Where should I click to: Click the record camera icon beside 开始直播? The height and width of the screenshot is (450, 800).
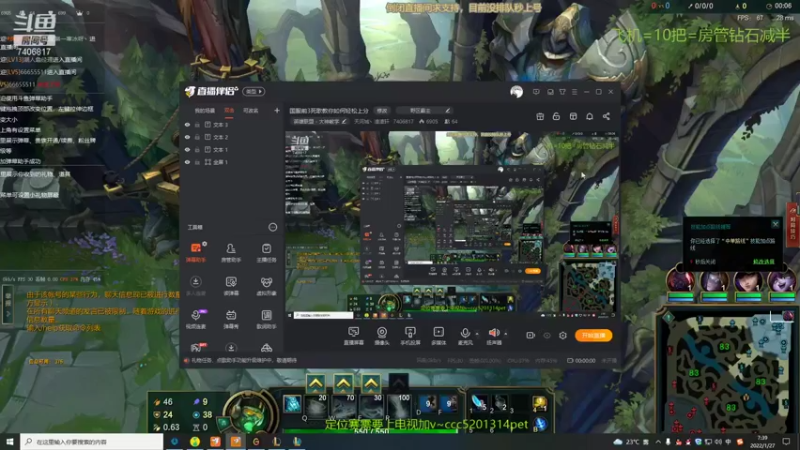531,335
